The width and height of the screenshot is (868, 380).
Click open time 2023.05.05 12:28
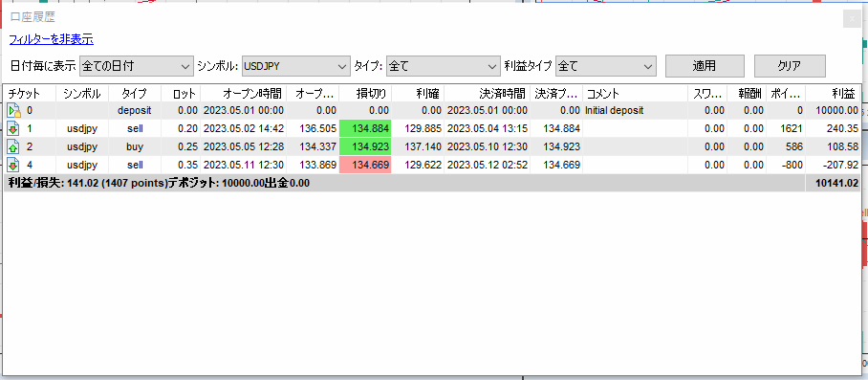pos(244,146)
